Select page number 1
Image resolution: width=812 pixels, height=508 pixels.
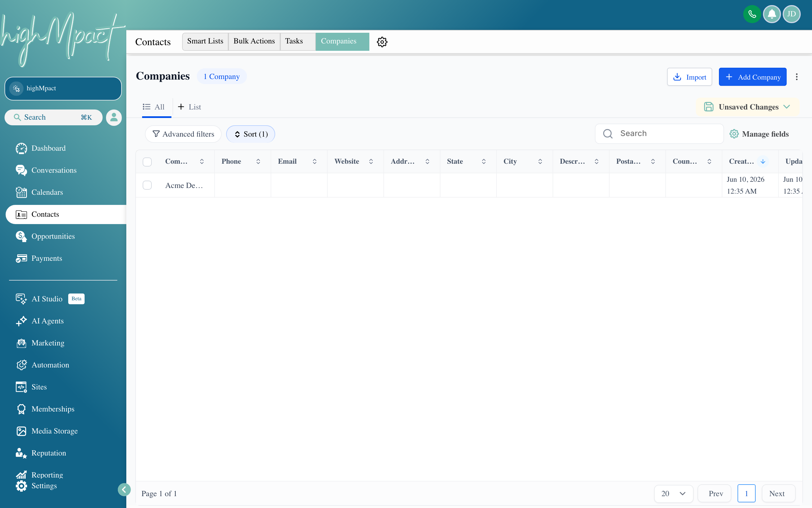tap(746, 493)
